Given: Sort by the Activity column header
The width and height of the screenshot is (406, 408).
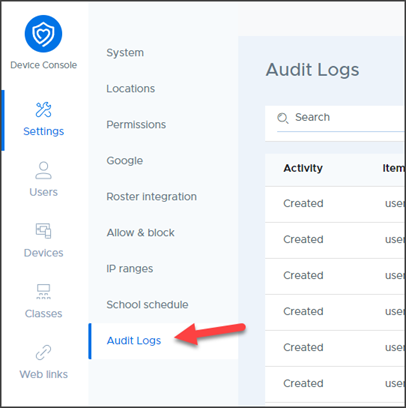Looking at the screenshot, I should (303, 168).
